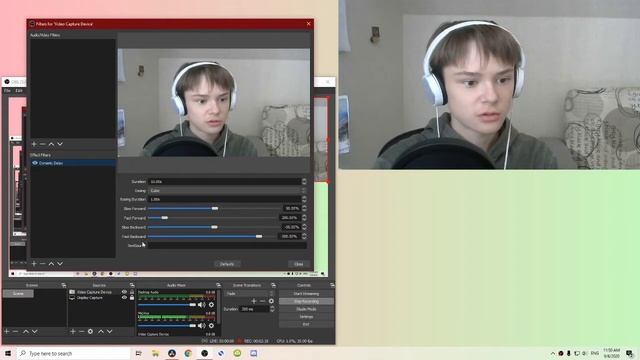Pop out the Sources dock panel
The width and height of the screenshot is (640, 360).
132,285
